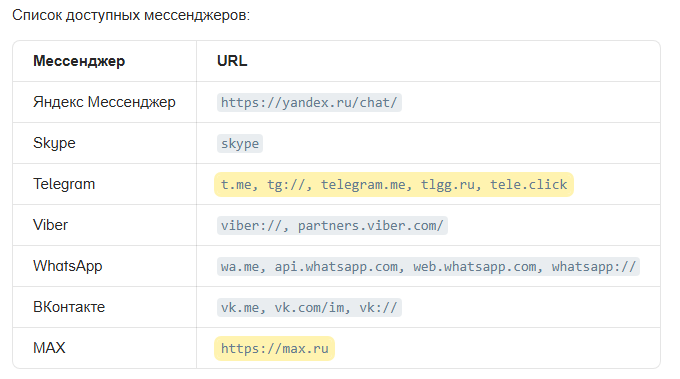This screenshot has height=379, width=680.
Task: Click the ВКонтакте row label
Action: [69, 307]
